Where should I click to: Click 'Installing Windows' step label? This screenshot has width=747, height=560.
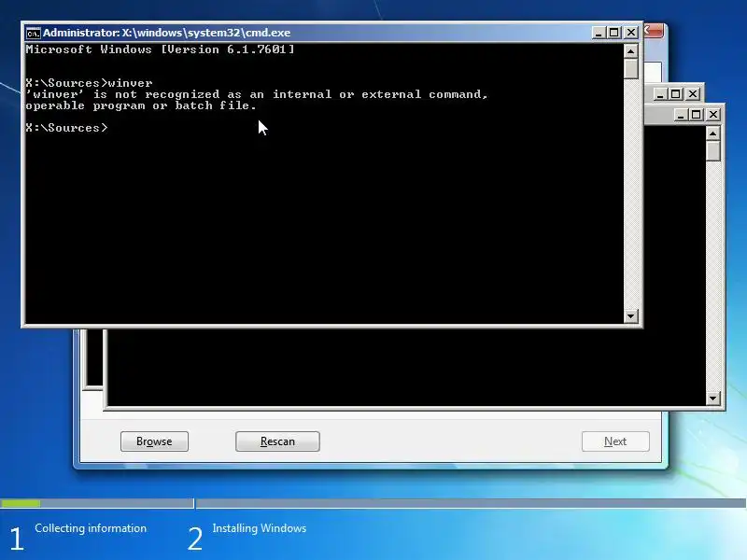pos(260,528)
